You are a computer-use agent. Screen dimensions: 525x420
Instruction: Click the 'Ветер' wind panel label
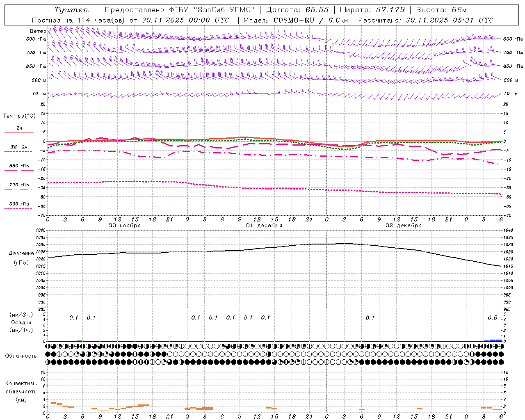[38, 31]
